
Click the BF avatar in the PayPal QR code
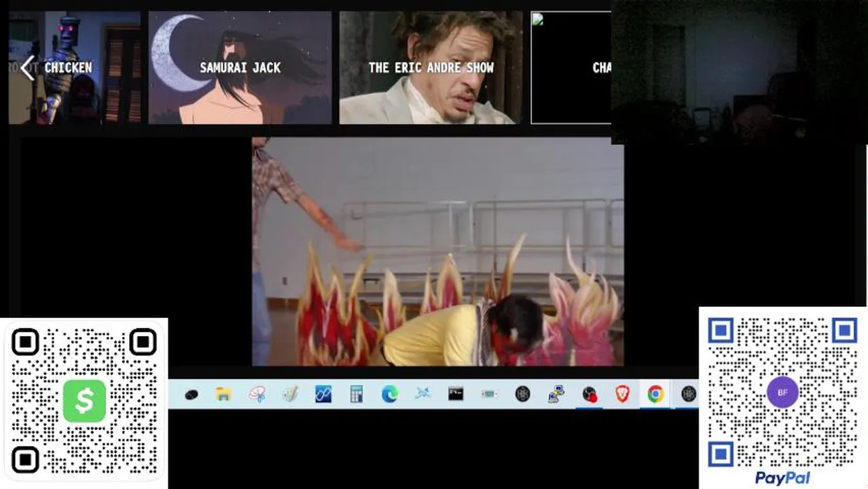click(x=782, y=392)
